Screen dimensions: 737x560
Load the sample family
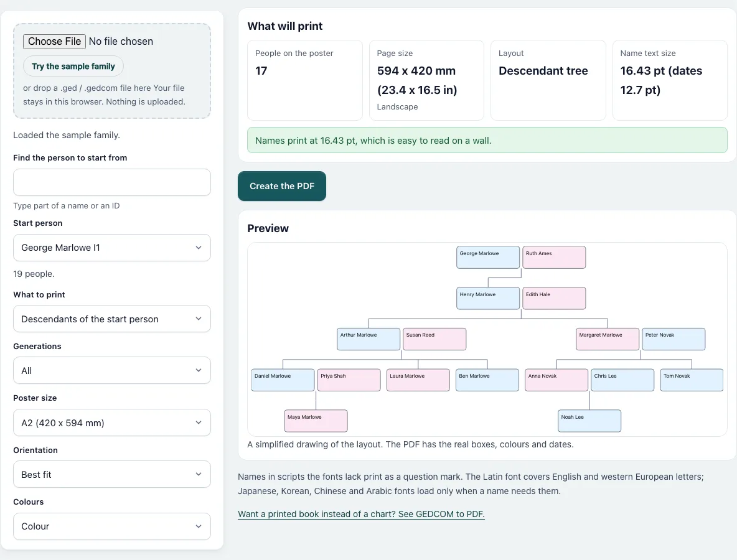pos(73,66)
